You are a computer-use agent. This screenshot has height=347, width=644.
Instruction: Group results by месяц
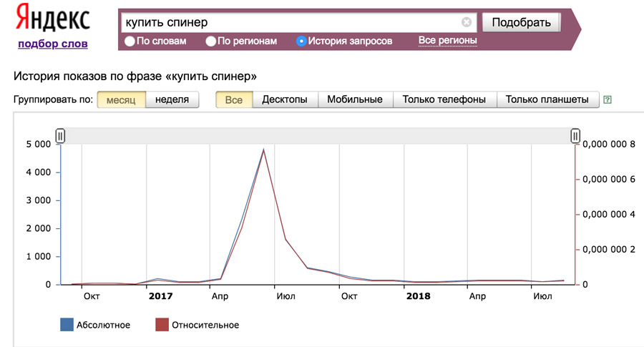tap(121, 99)
